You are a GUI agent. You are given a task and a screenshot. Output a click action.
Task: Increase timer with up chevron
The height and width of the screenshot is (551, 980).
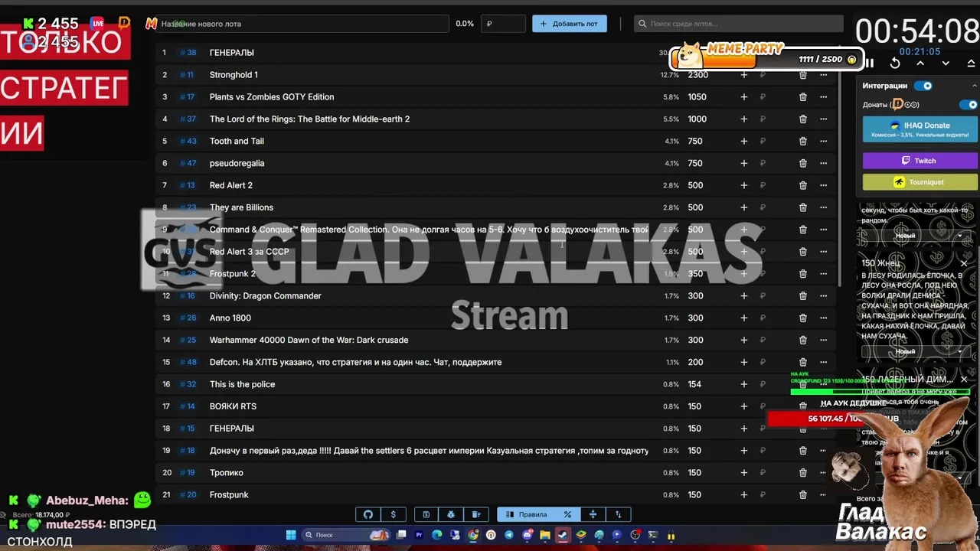pos(920,64)
